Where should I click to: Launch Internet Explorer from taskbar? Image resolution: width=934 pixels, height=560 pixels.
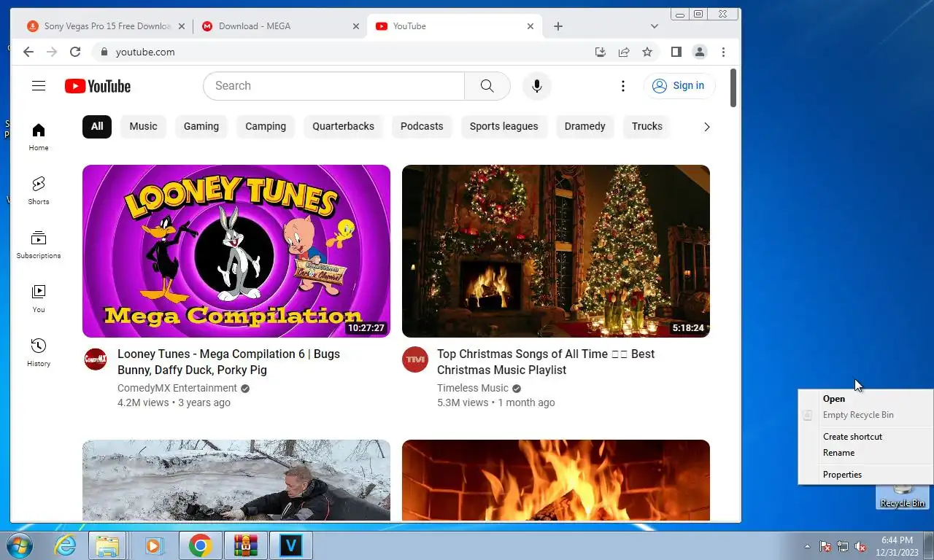(65, 545)
